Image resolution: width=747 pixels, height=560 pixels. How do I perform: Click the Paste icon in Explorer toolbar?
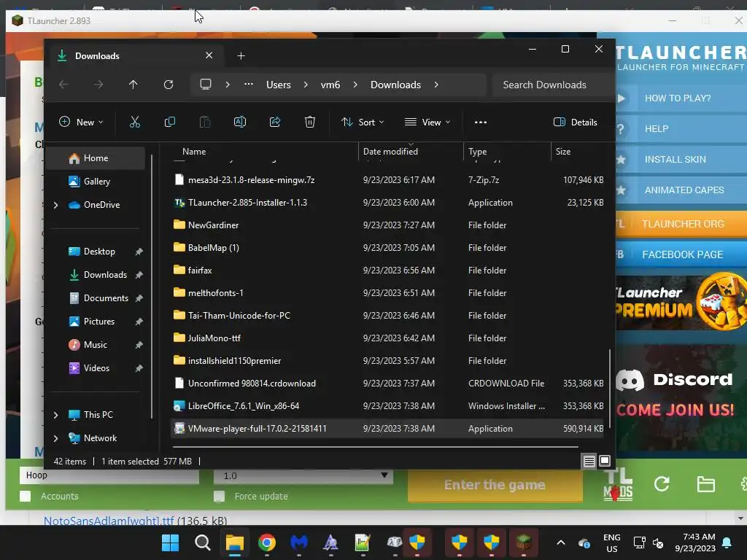coord(205,122)
